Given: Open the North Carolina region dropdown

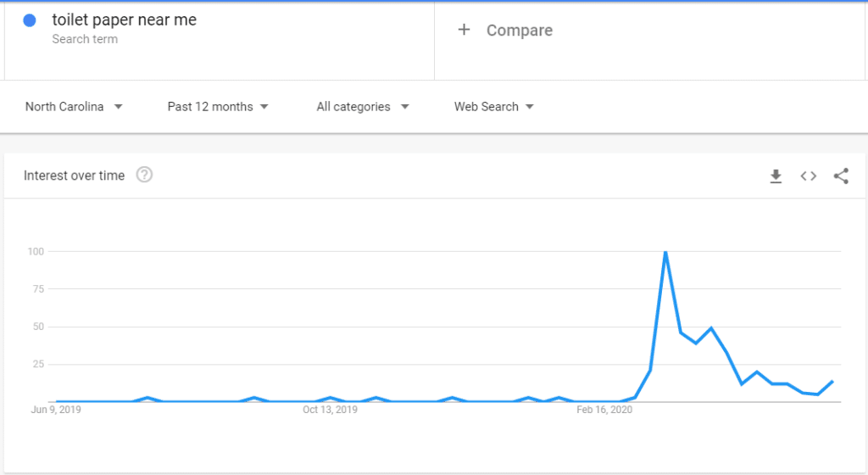Looking at the screenshot, I should pos(74,106).
